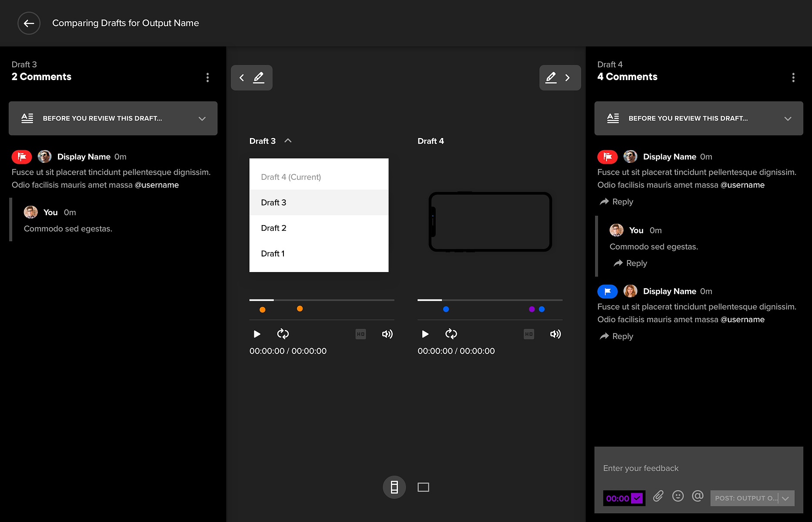Jump to purple marker on Draft 4
This screenshot has width=812, height=522.
[x=532, y=309]
